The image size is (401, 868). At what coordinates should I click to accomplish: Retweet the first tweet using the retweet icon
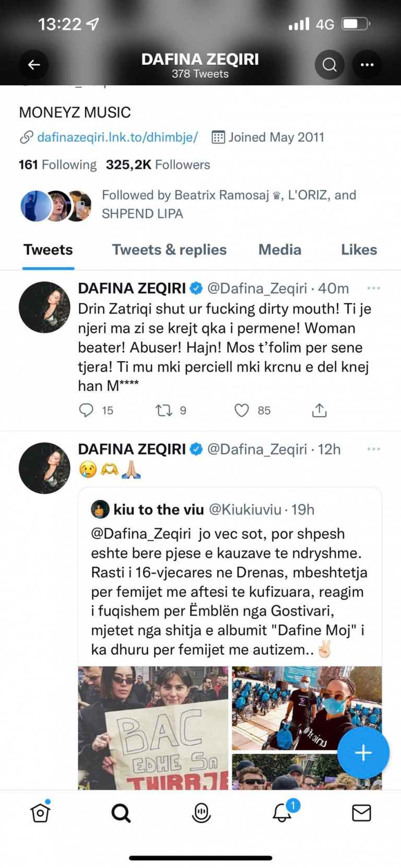click(162, 410)
